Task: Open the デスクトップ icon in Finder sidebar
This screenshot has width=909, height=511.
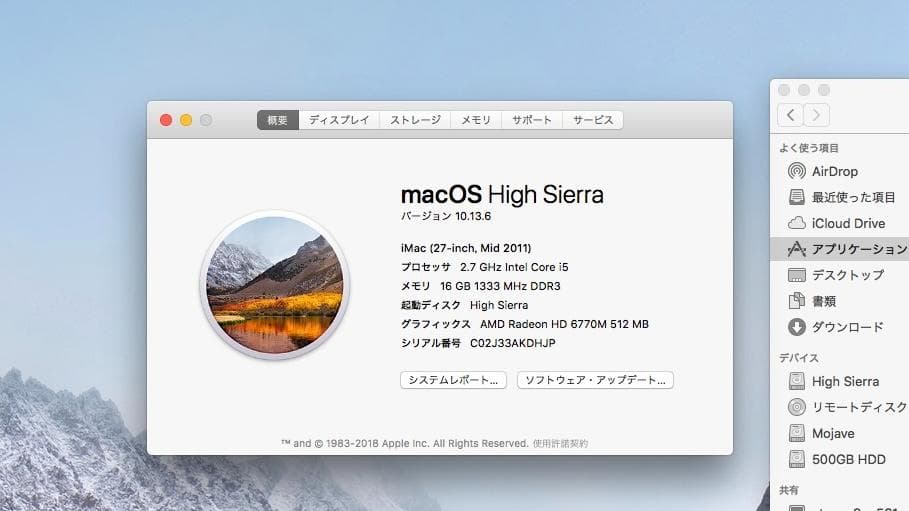Action: click(797, 275)
